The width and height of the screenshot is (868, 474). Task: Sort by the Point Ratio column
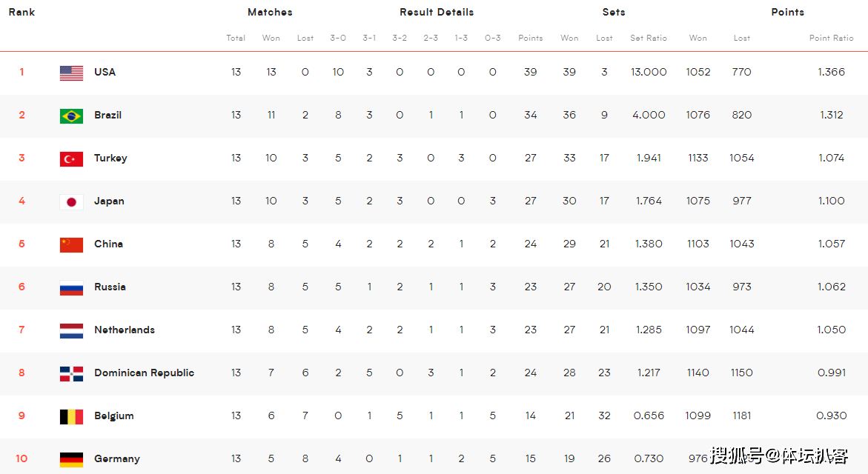click(831, 38)
